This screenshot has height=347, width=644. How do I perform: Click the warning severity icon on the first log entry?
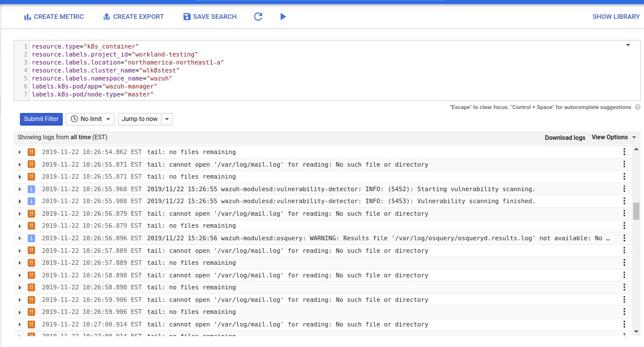pos(31,152)
